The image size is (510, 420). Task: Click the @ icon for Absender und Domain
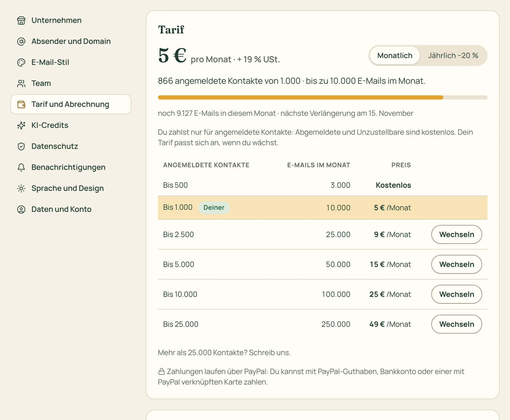[x=21, y=41]
